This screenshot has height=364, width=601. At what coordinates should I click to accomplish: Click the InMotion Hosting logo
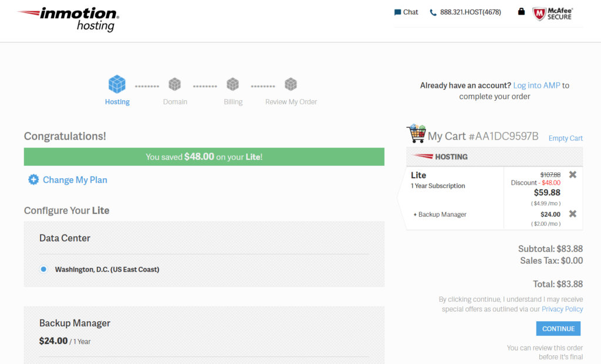68,19
